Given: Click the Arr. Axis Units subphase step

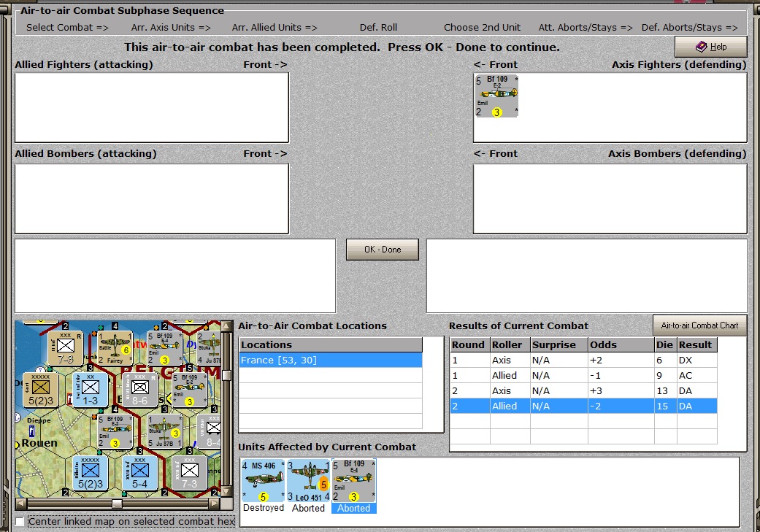Looking at the screenshot, I should point(171,28).
